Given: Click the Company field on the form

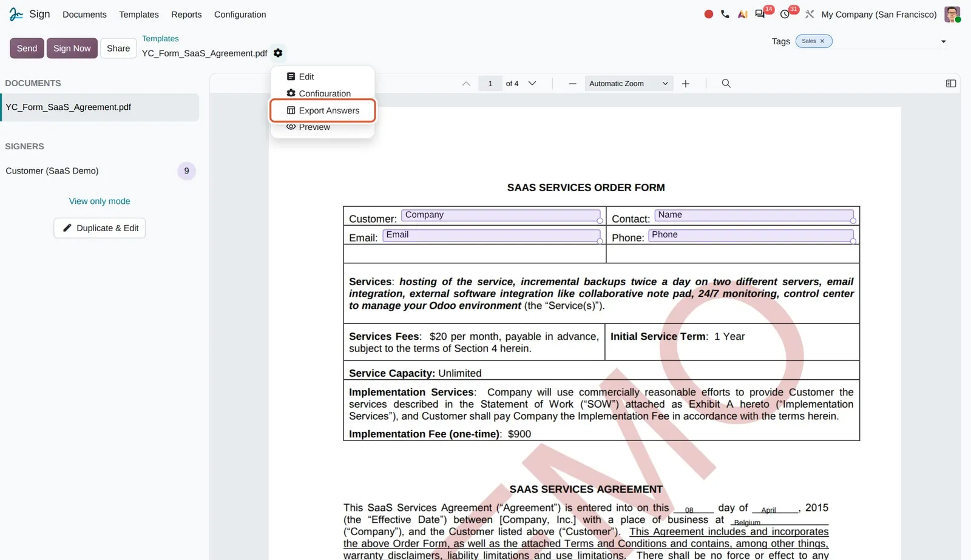Looking at the screenshot, I should [501, 215].
